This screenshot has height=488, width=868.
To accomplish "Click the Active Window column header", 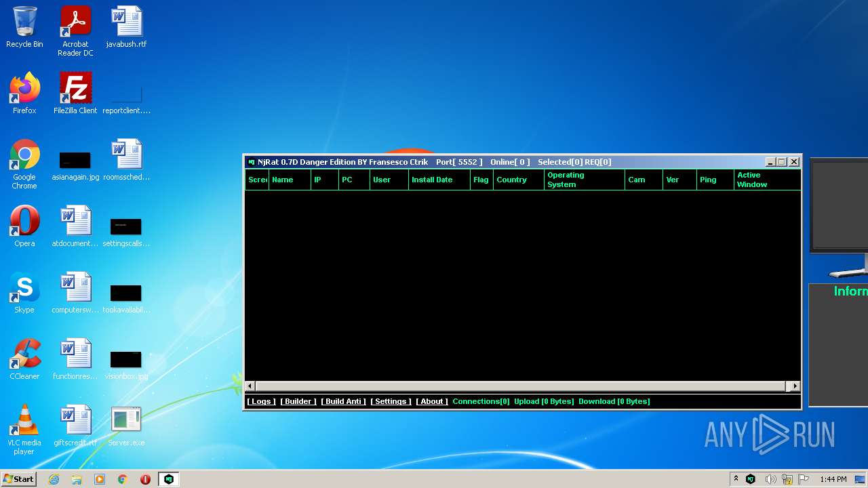I will pyautogui.click(x=768, y=180).
